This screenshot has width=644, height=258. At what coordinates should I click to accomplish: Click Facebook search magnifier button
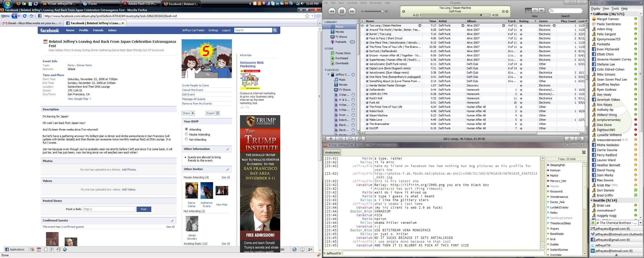[275, 30]
